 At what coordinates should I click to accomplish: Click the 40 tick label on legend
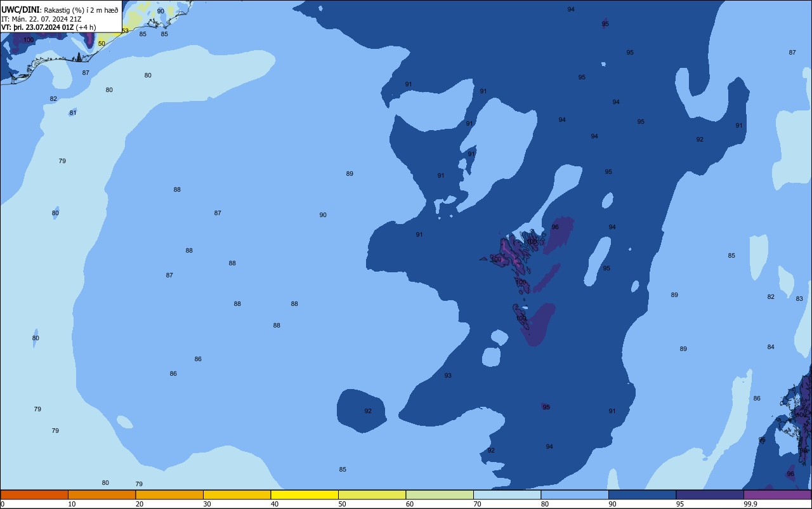tap(275, 504)
